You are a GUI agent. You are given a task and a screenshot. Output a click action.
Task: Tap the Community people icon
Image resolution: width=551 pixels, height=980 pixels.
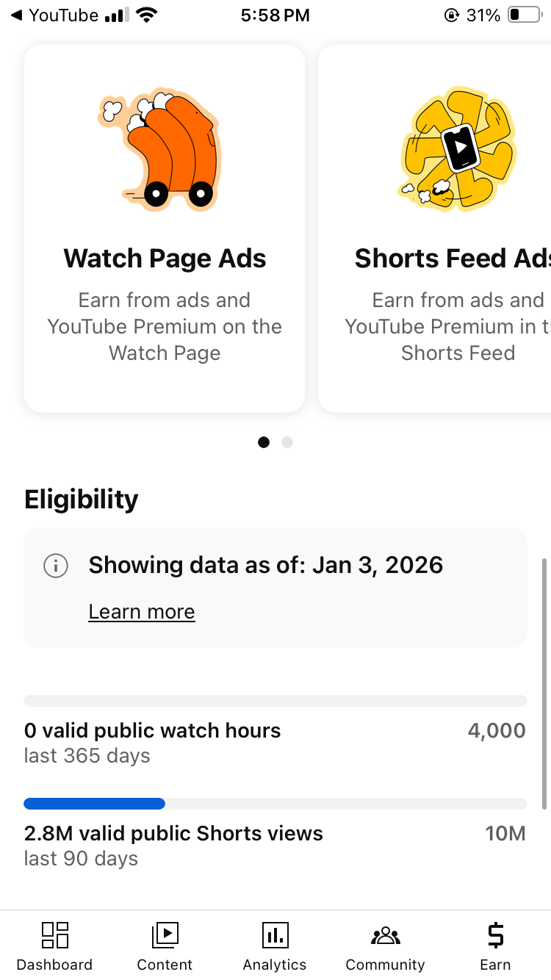(x=385, y=935)
